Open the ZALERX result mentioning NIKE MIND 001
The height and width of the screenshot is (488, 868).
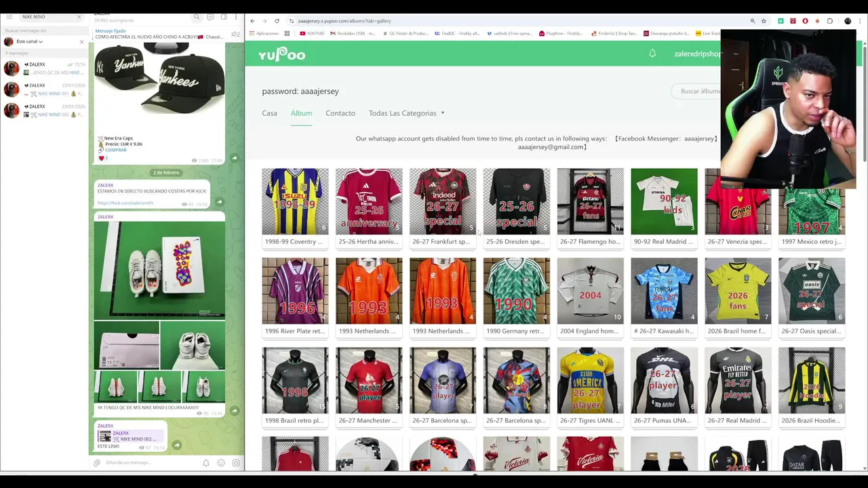point(44,89)
